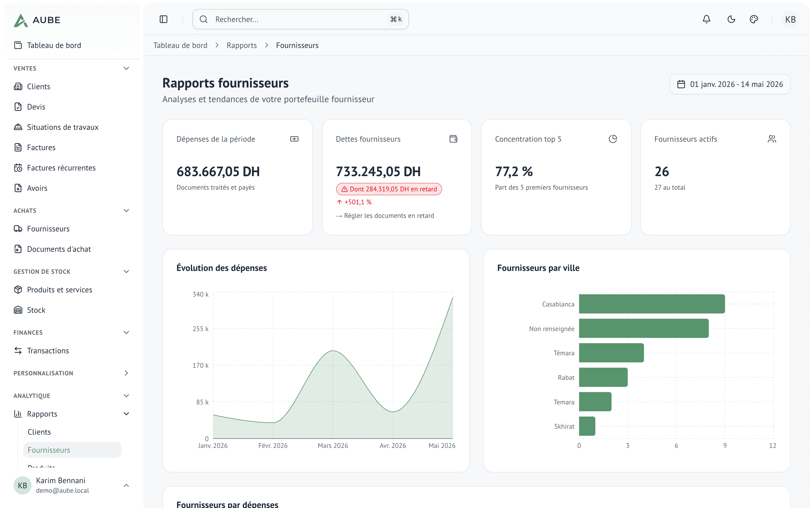
Task: Collapse the VENTES section chevron
Action: (126, 68)
